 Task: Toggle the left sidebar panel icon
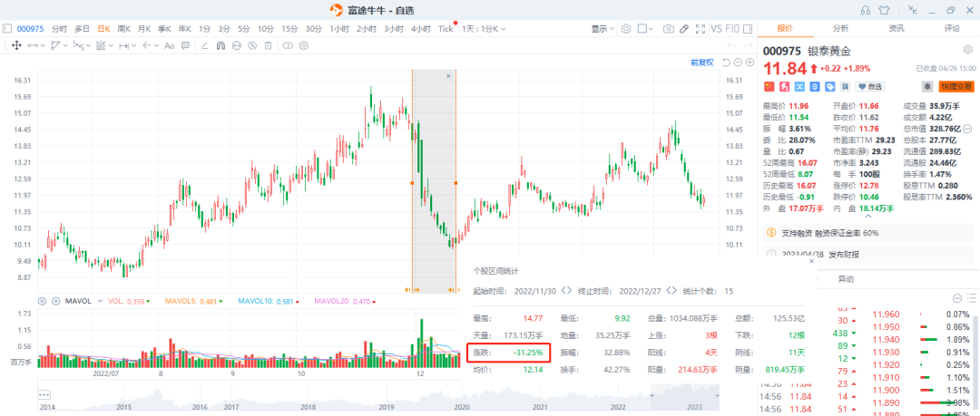click(7, 29)
